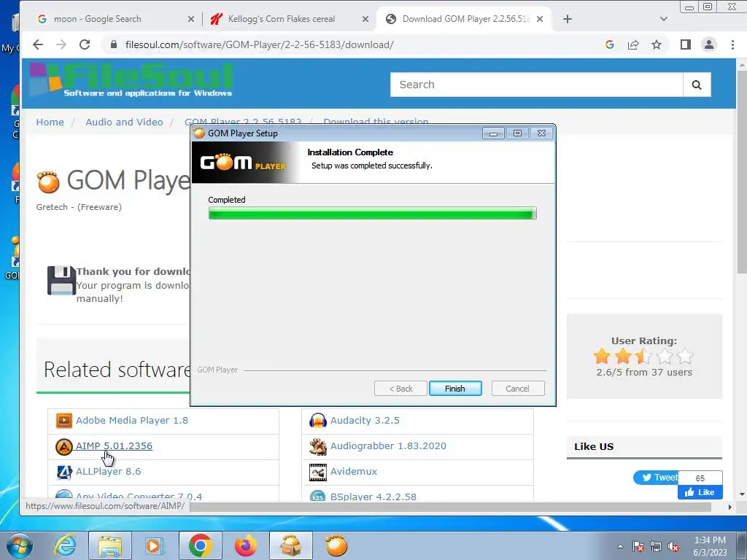Click the muted volume tray icon
The height and width of the screenshot is (560, 747).
[673, 546]
